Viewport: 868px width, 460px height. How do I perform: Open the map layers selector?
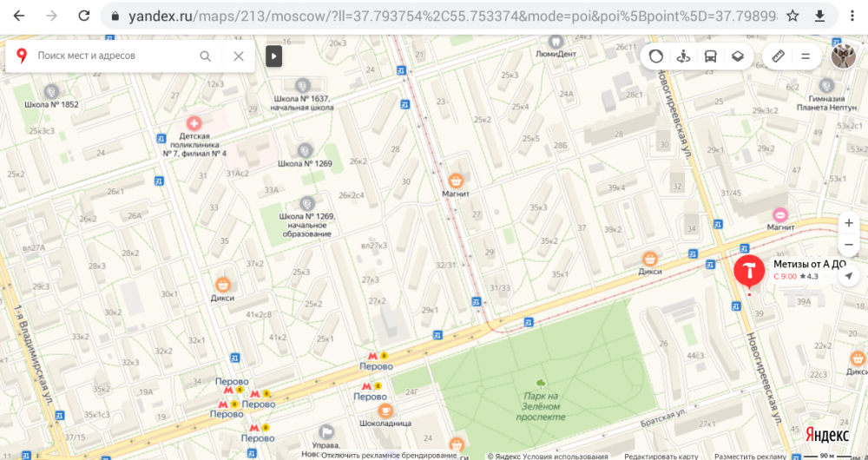click(737, 56)
